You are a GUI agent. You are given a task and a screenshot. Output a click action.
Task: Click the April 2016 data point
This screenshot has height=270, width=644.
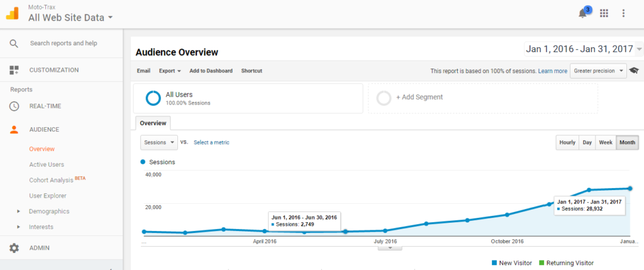tap(265, 231)
